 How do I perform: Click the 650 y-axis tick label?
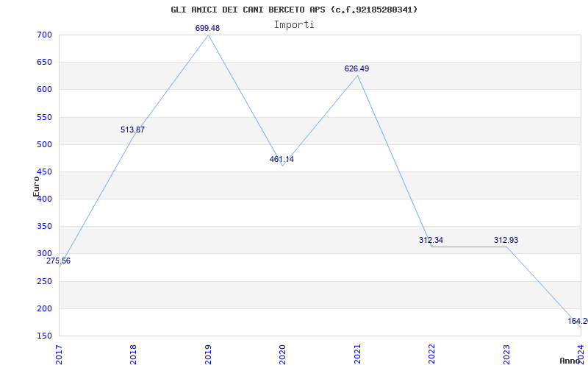click(44, 63)
